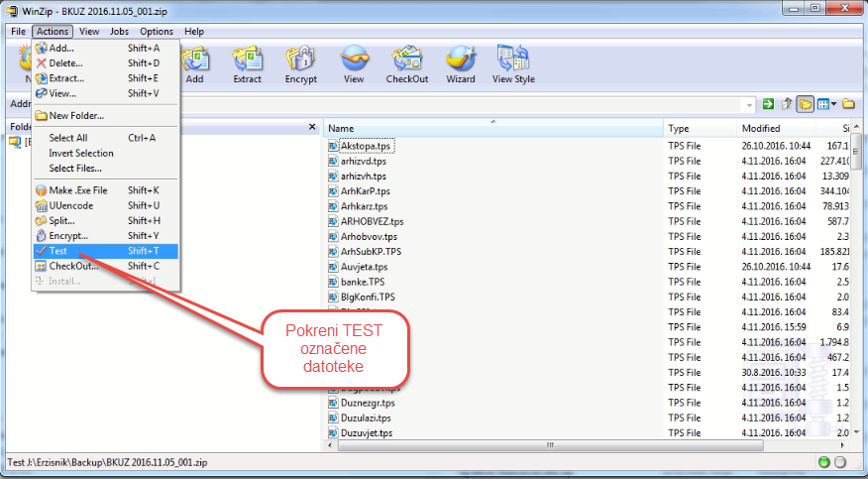Click the green Go arrow in address bar
The height and width of the screenshot is (479, 868).
pos(768,104)
